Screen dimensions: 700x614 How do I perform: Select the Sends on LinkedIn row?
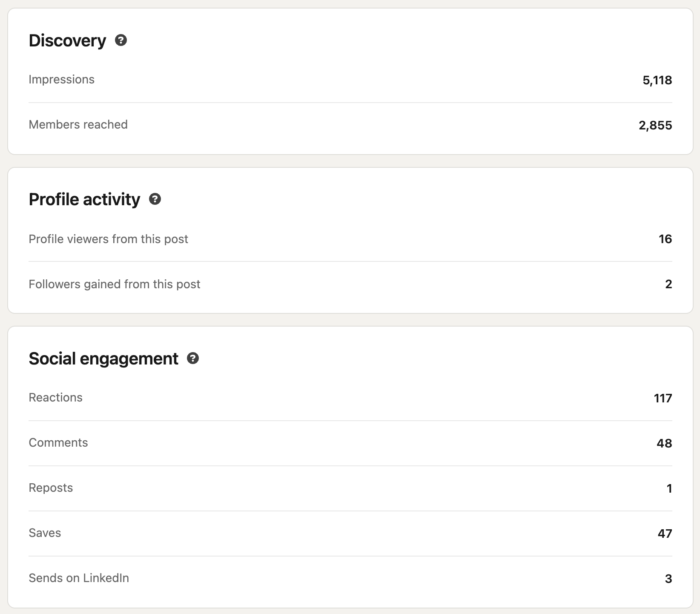point(79,578)
